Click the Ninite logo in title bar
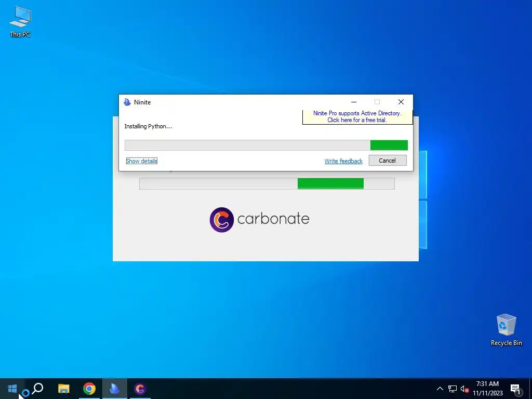Viewport: 532px width, 399px height. click(x=127, y=102)
